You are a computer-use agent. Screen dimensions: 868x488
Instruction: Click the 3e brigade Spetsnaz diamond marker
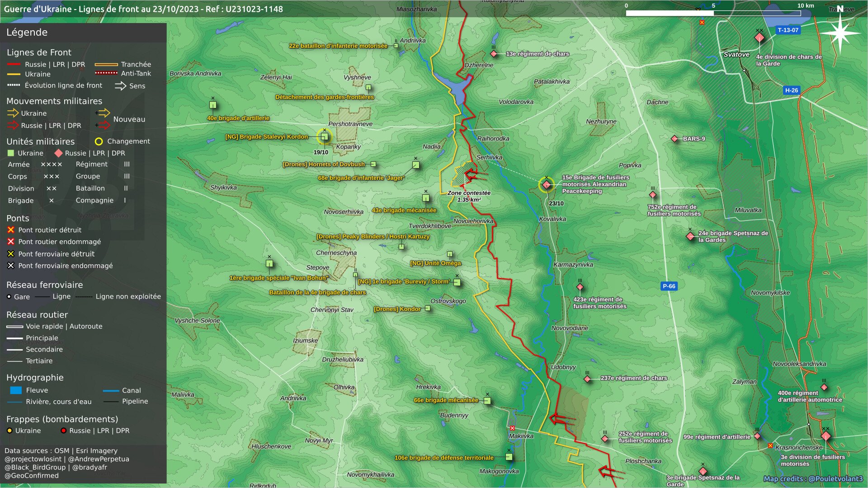[703, 471]
